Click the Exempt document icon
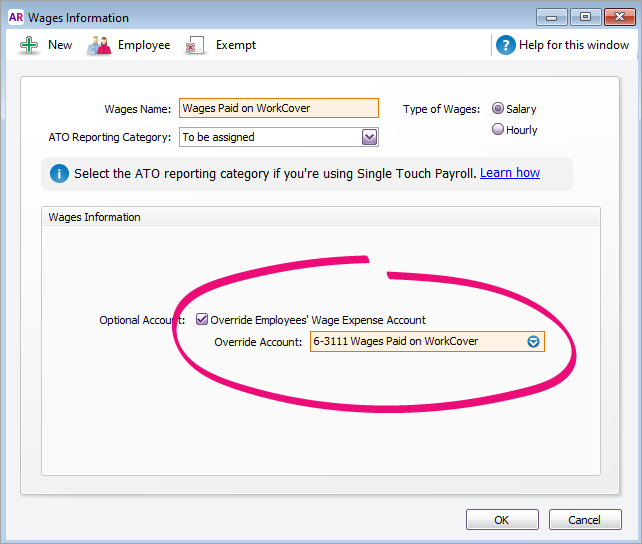The height and width of the screenshot is (544, 642). (196, 45)
